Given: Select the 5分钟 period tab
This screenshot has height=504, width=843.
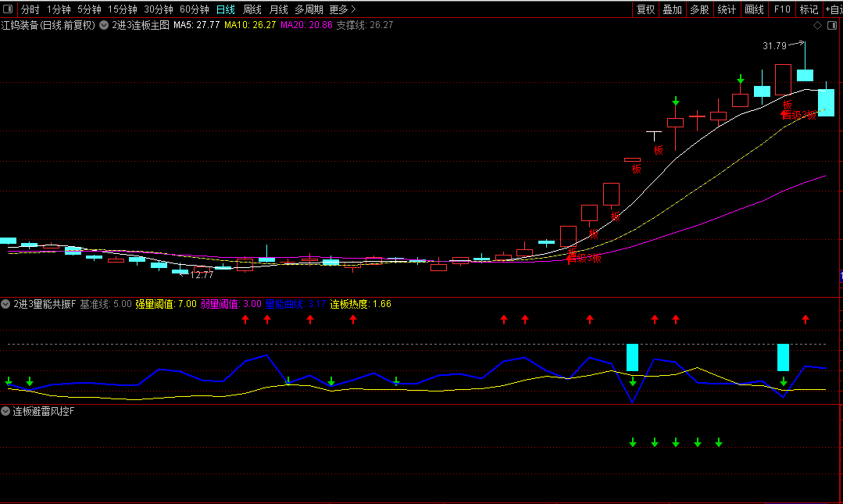Looking at the screenshot, I should pos(89,9).
